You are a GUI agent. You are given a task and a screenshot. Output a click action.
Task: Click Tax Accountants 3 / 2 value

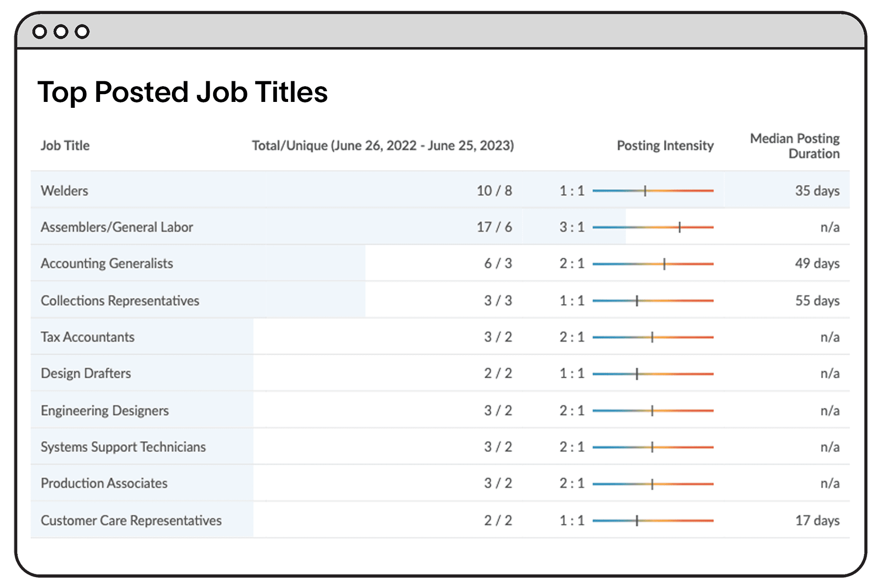coord(498,337)
